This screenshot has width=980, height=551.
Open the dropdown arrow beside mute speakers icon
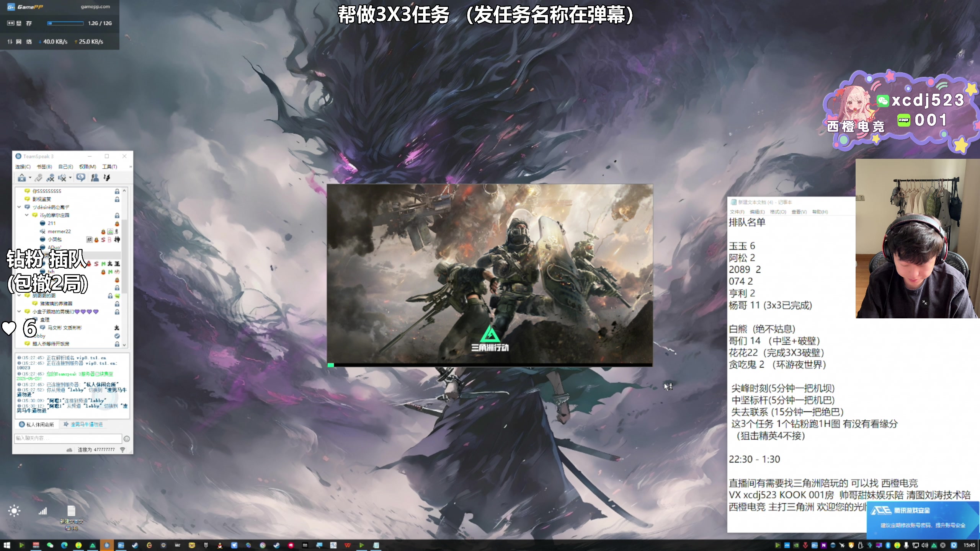(70, 178)
